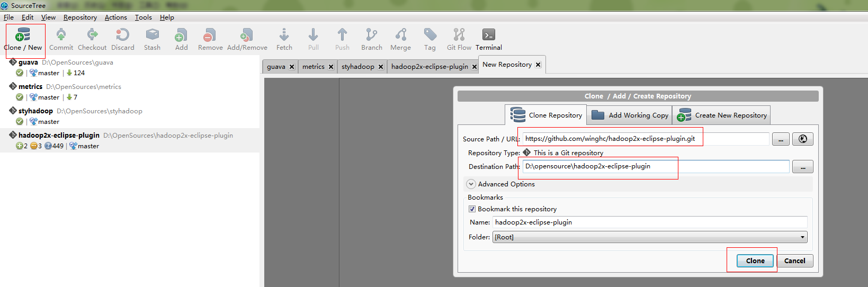Close the New Repository tab
The height and width of the screenshot is (287, 868).
point(538,65)
